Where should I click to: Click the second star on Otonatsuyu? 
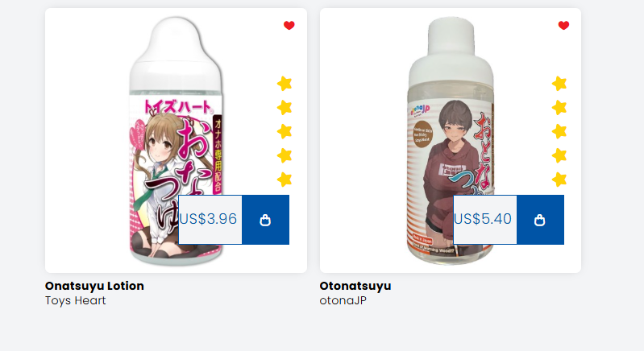559,107
